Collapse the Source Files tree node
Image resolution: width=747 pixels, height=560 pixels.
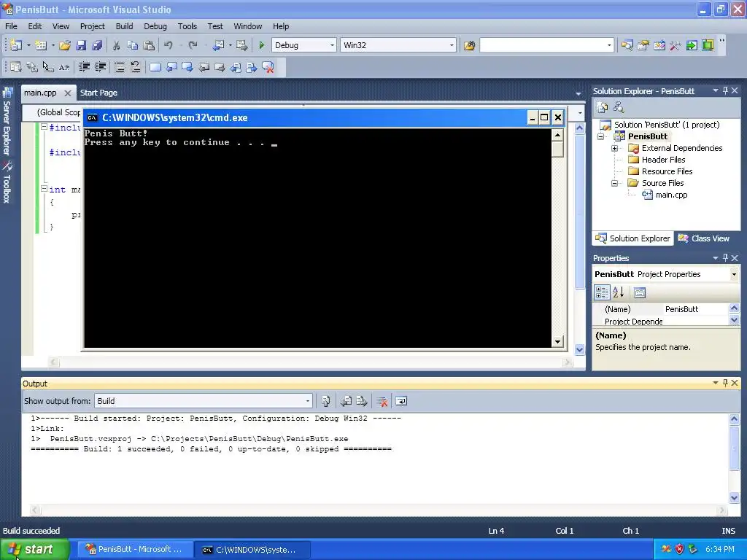pos(614,183)
